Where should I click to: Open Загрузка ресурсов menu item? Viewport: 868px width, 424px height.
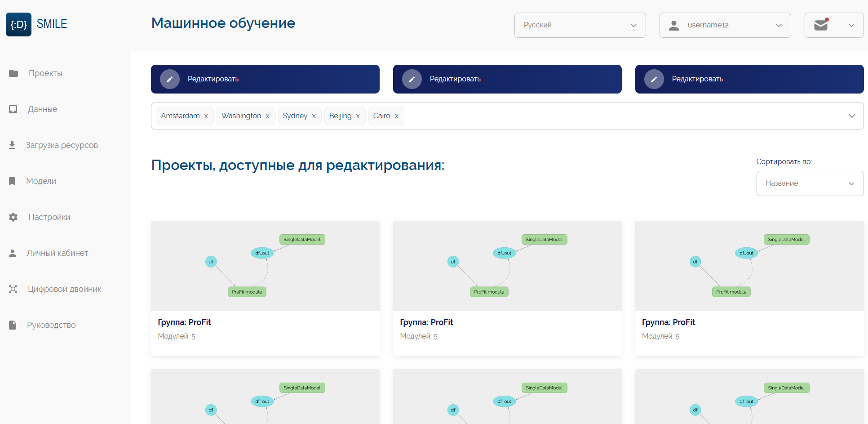click(62, 145)
